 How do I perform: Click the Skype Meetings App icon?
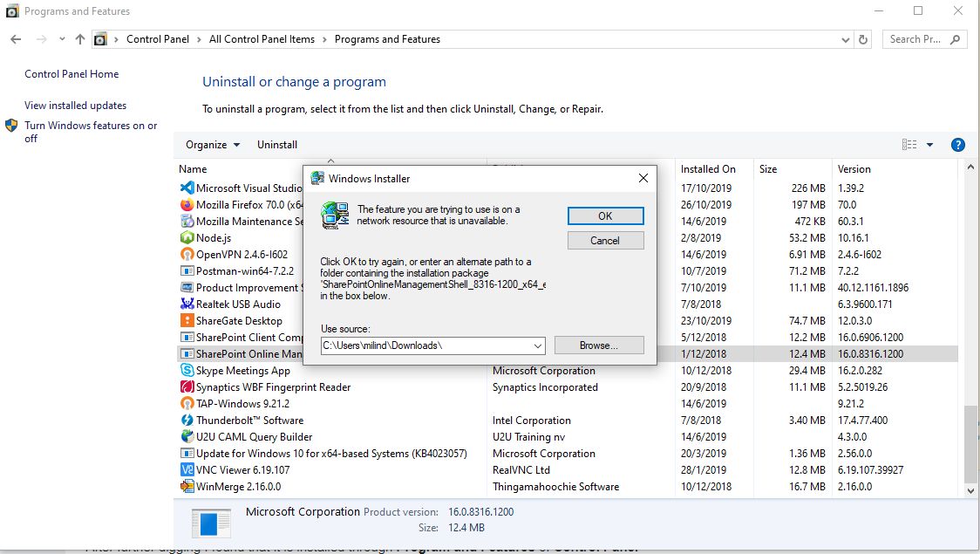coord(187,370)
